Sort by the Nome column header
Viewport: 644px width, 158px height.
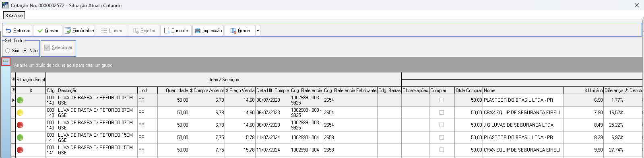[523, 90]
